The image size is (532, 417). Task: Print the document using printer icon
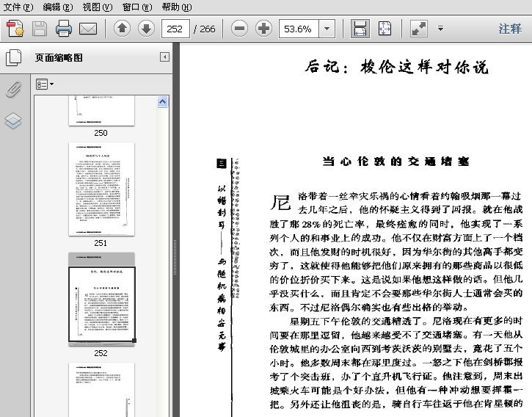pos(64,29)
